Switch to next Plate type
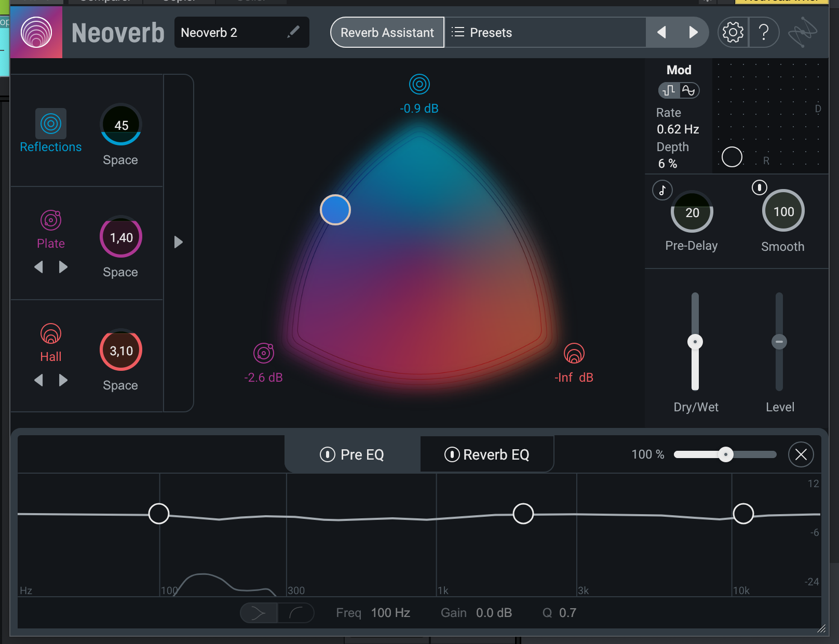The image size is (839, 644). (x=63, y=267)
